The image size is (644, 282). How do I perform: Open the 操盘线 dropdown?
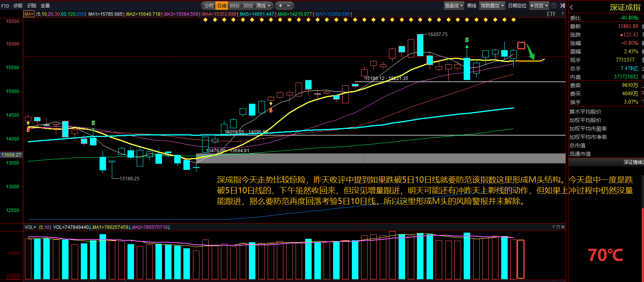point(454,5)
